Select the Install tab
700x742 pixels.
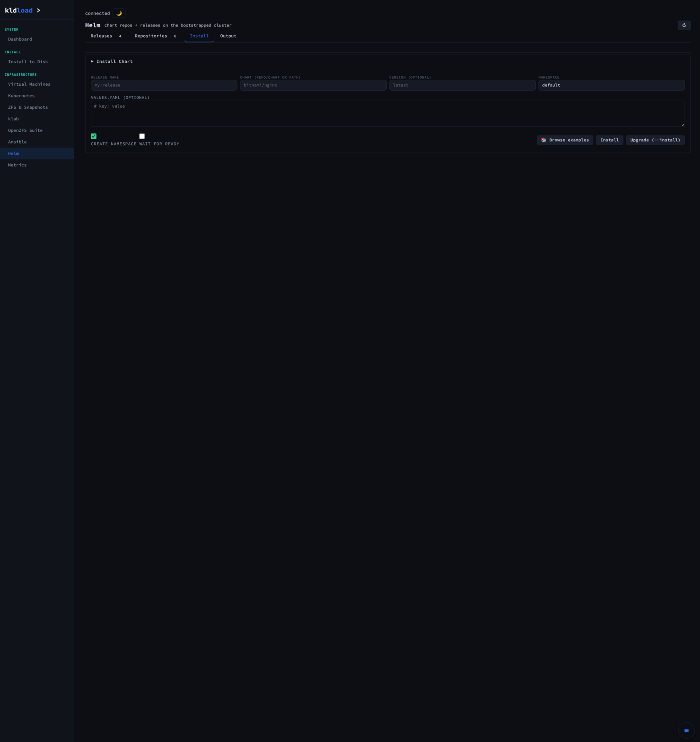[x=199, y=36]
